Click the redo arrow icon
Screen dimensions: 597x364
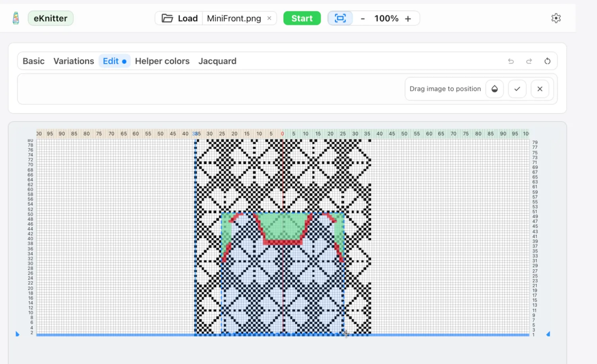click(x=529, y=61)
